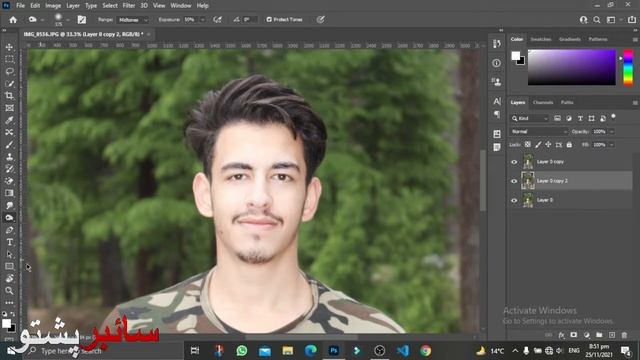Viewport: 640px width, 360px height.
Task: Open the Range Midtones dropdown
Action: coord(133,20)
